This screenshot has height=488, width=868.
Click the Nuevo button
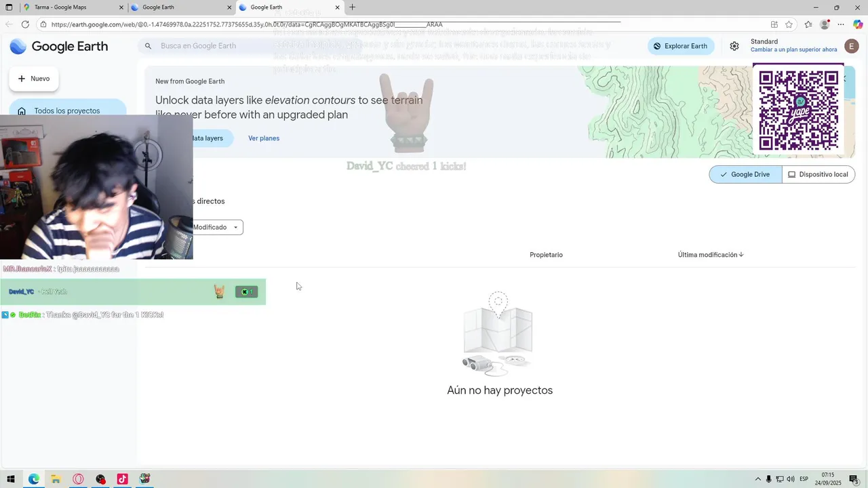point(34,79)
